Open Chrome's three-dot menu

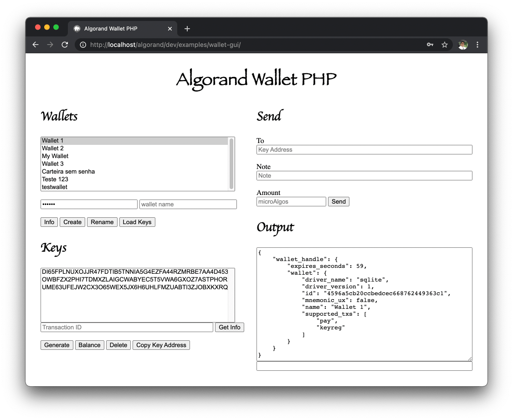click(x=477, y=45)
